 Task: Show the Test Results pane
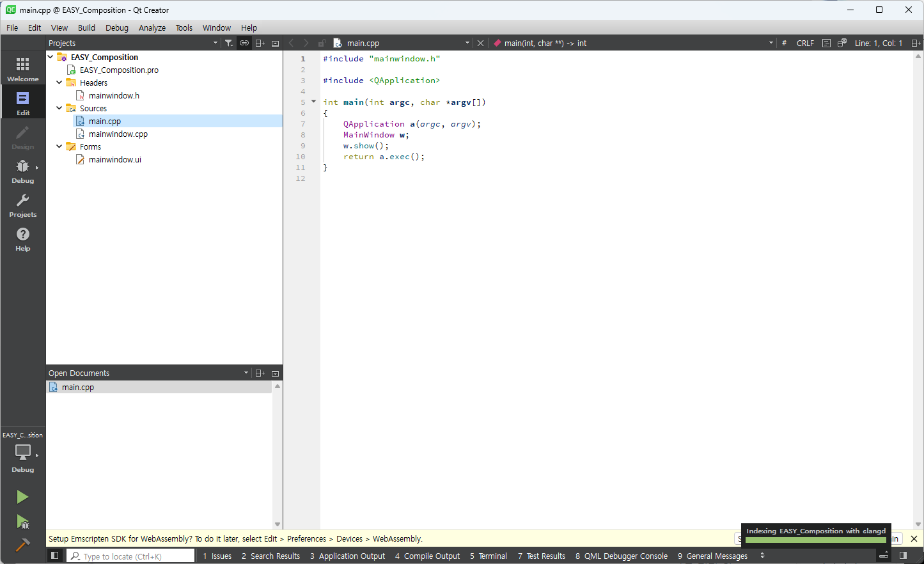(x=542, y=556)
